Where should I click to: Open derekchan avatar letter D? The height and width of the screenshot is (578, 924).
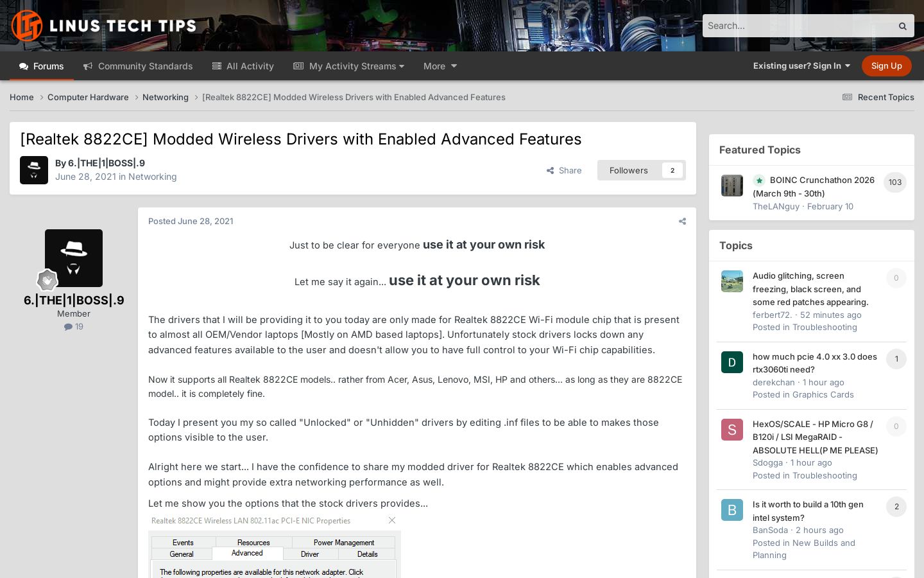click(x=732, y=362)
